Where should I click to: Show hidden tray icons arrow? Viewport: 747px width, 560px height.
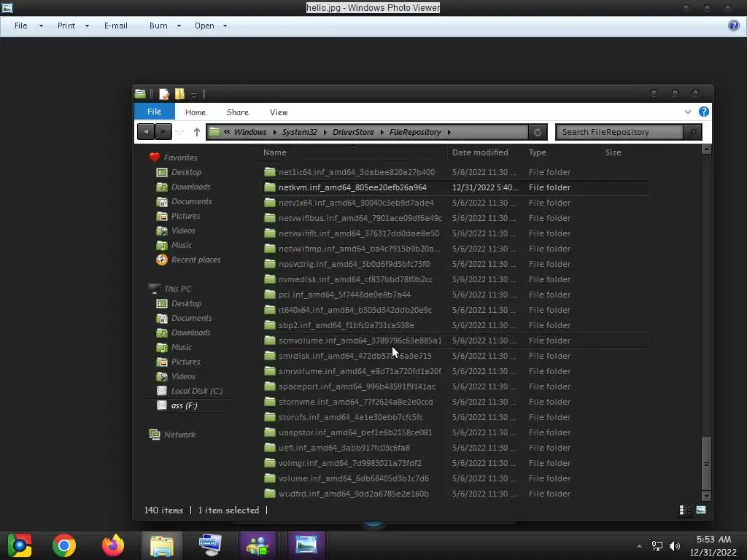[x=639, y=546]
